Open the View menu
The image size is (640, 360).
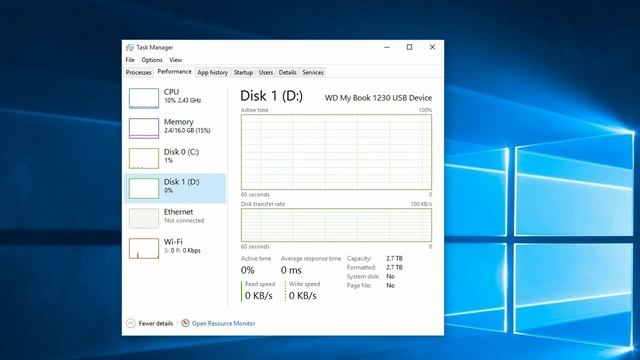[x=176, y=60]
